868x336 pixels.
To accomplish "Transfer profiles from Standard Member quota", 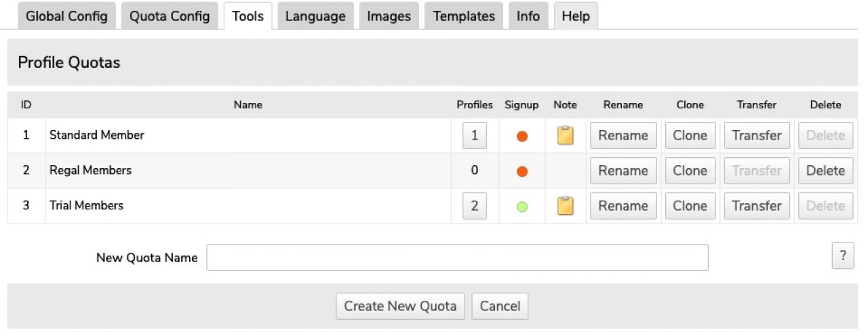I will 757,135.
